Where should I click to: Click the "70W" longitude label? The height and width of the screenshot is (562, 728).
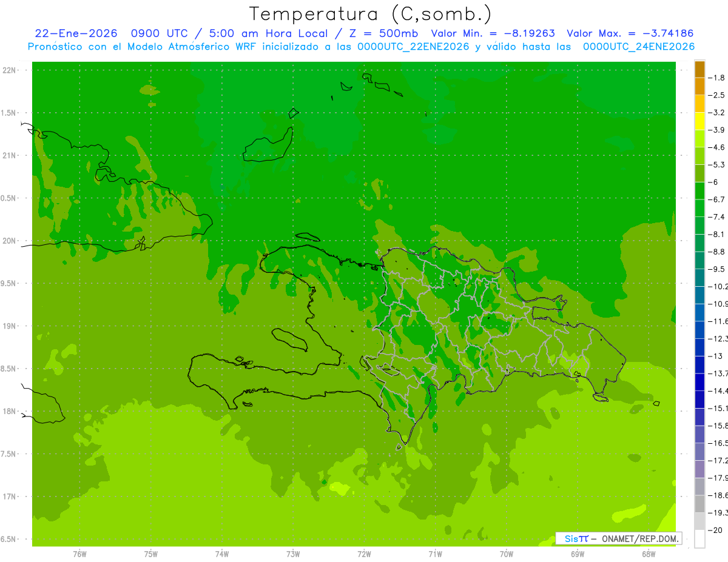pos(507,554)
